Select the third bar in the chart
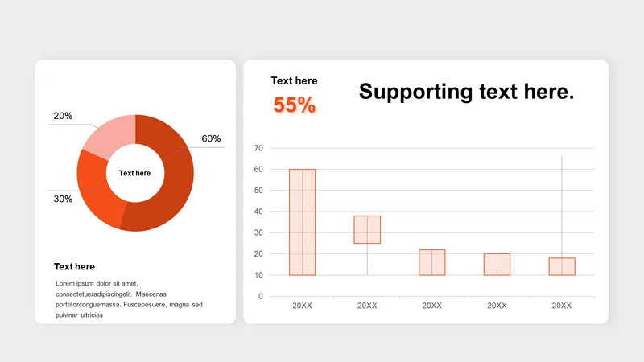644x362 pixels. click(x=432, y=262)
